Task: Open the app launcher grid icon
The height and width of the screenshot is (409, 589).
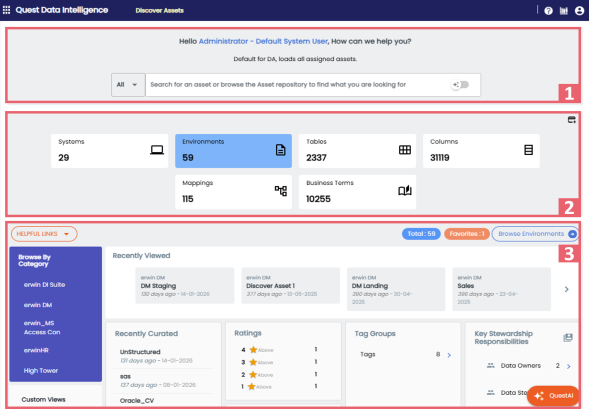Action: point(6,10)
